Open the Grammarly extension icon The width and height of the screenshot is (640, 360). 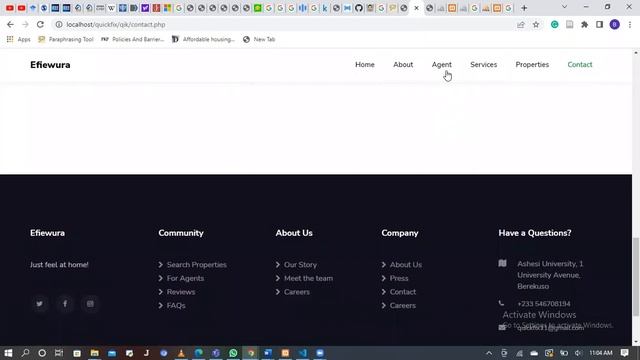554,24
